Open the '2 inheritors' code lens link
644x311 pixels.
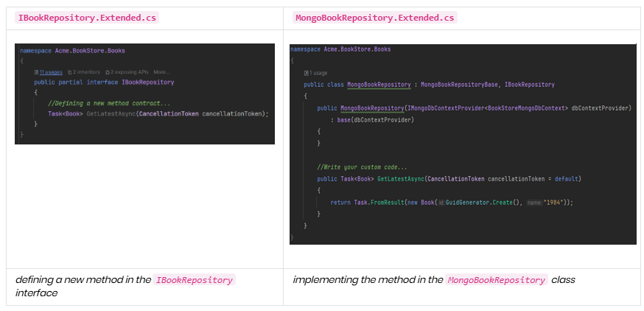(x=86, y=72)
